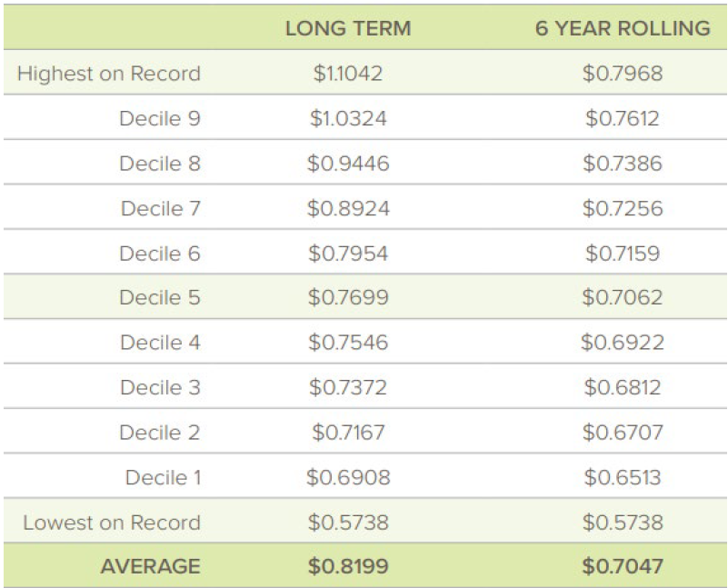Click the $1.0324 Decile 9 cell
The width and height of the screenshot is (728, 588).
(348, 118)
